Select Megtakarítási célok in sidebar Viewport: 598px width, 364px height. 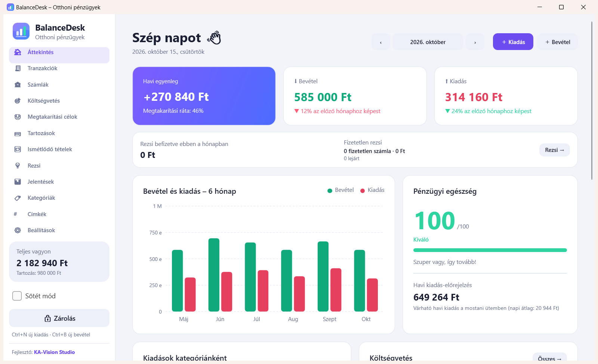tap(59, 117)
